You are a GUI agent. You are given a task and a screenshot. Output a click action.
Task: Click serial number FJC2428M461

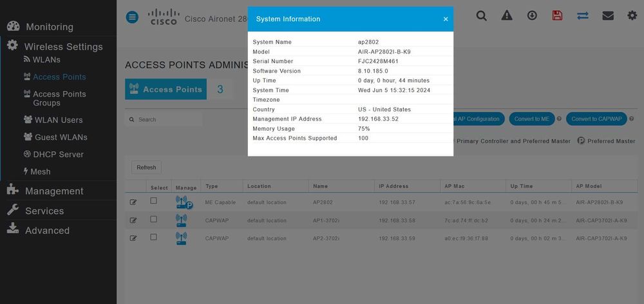378,61
